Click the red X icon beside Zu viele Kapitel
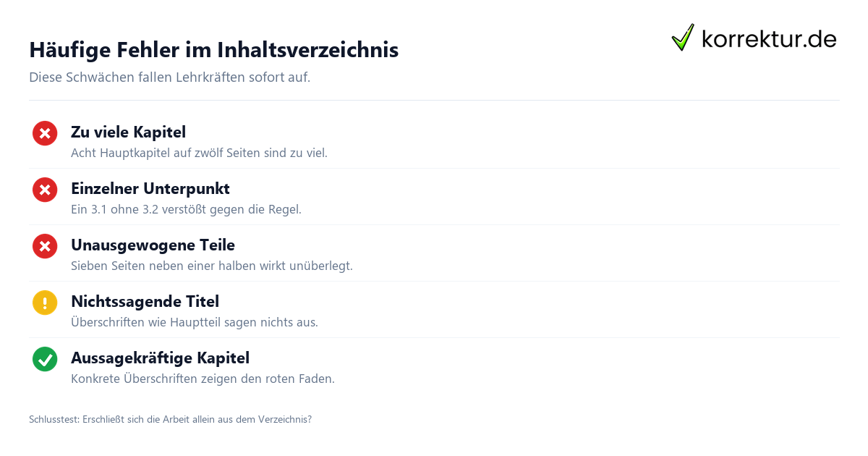The height and width of the screenshot is (456, 868). pos(45,133)
